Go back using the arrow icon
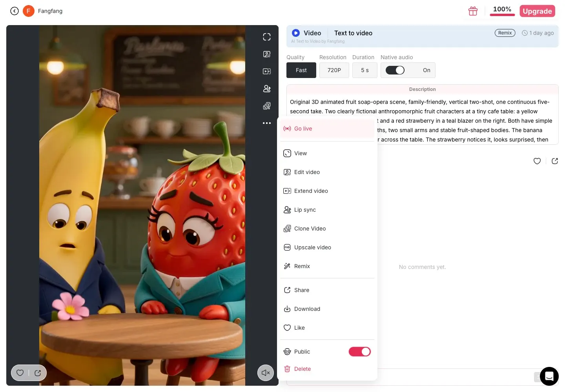Viewport: 565px width, 392px height. point(15,11)
